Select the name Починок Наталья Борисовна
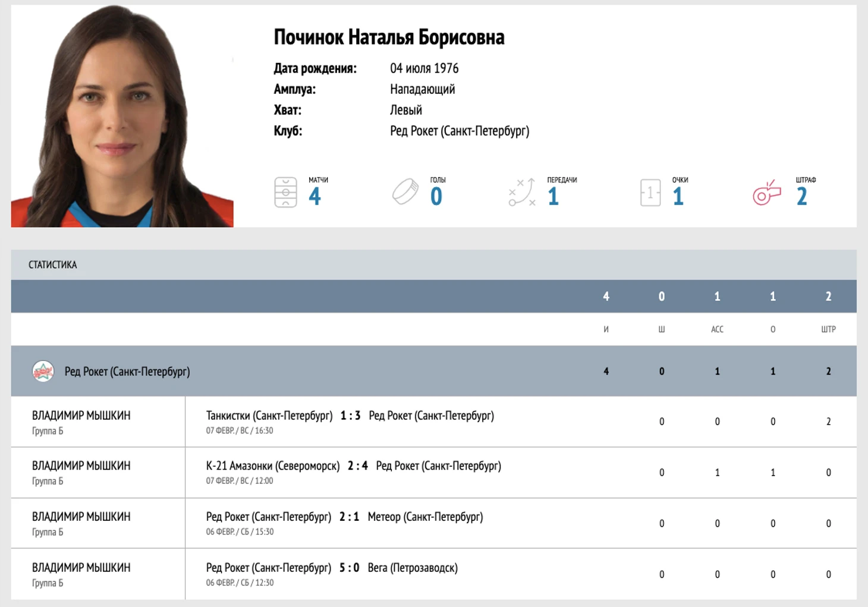Image resolution: width=868 pixels, height=607 pixels. [389, 37]
